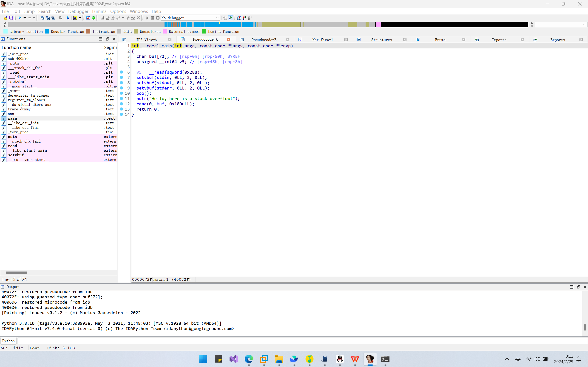The image size is (588, 367).
Task: Click the pause process button
Action: [x=153, y=18]
